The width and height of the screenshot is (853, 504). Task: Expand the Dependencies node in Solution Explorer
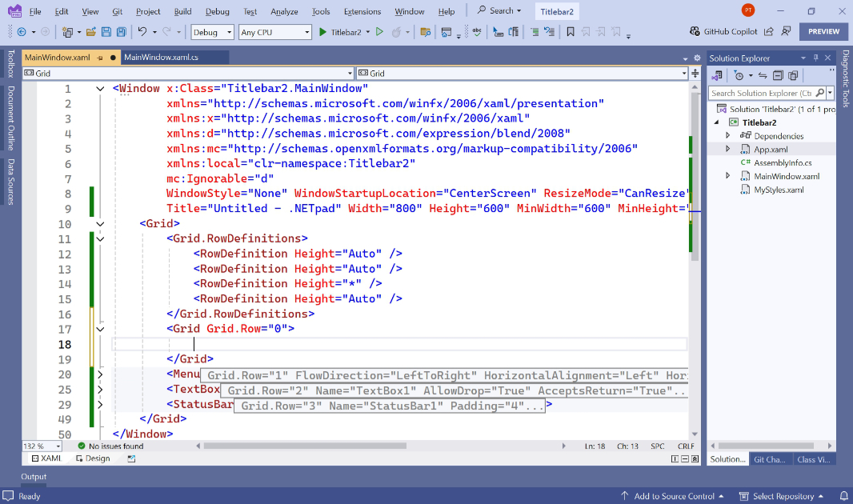click(728, 135)
